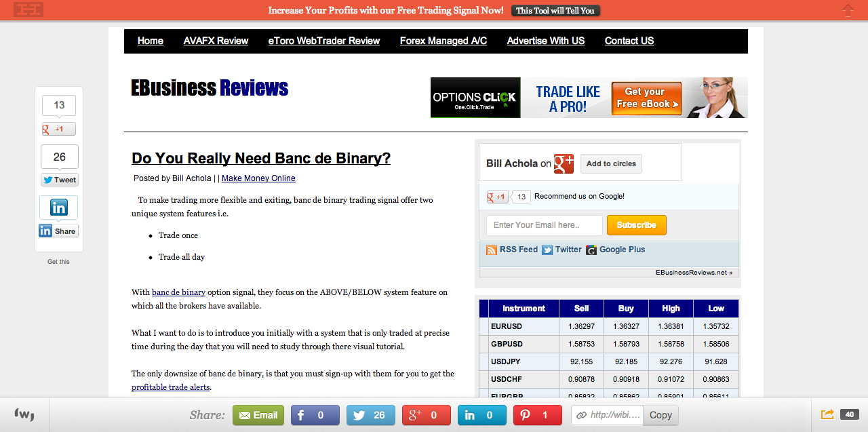868x432 pixels.
Task: Click the EURUSD sell value 1.36297
Action: 582,327
